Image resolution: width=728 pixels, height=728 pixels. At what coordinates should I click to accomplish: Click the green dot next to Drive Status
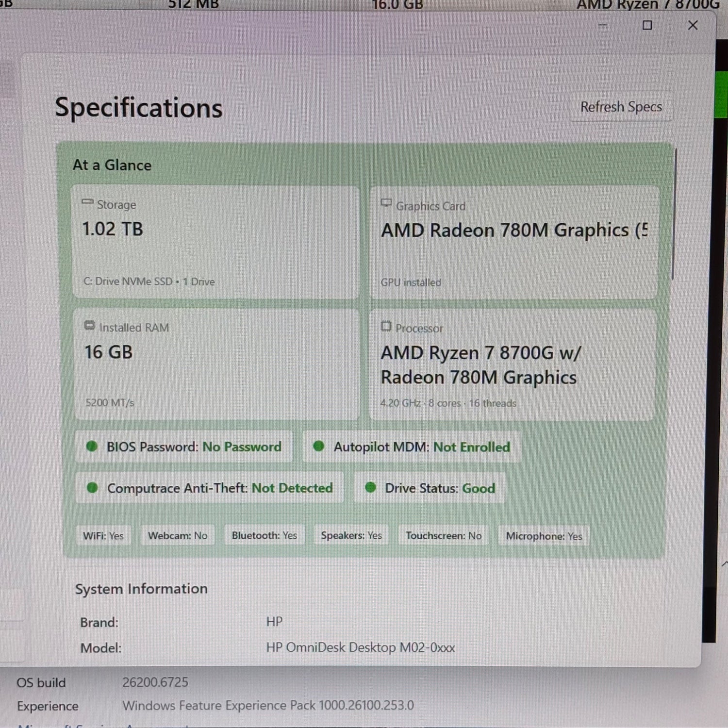pyautogui.click(x=370, y=487)
